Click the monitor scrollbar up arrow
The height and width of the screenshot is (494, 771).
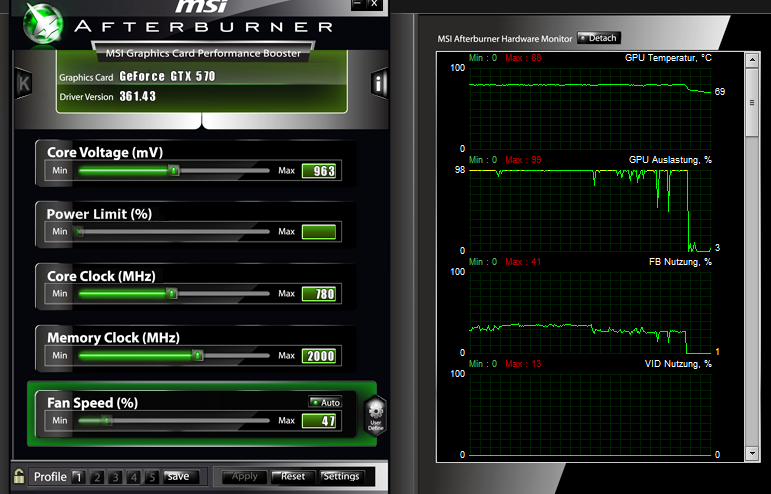click(752, 60)
